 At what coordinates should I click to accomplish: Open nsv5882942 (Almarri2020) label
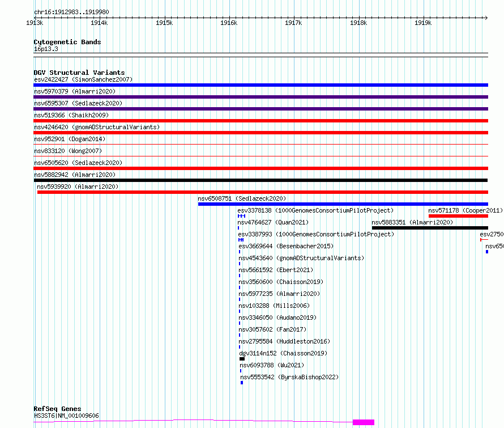[x=75, y=175]
